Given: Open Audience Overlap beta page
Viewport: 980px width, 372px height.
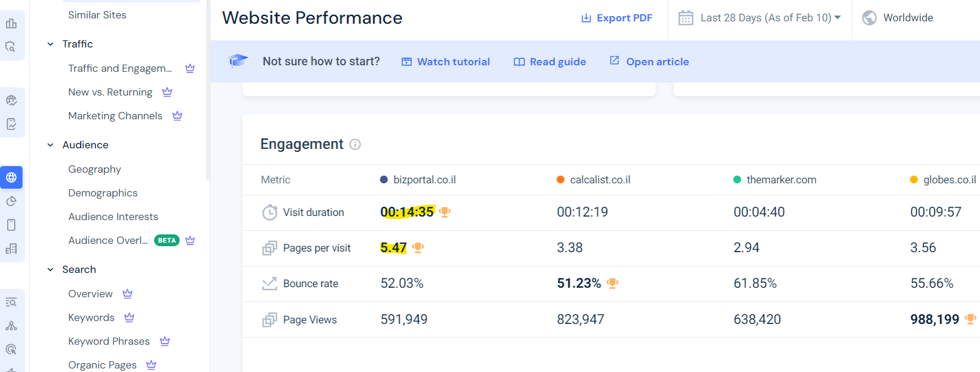Looking at the screenshot, I should pyautogui.click(x=108, y=240).
